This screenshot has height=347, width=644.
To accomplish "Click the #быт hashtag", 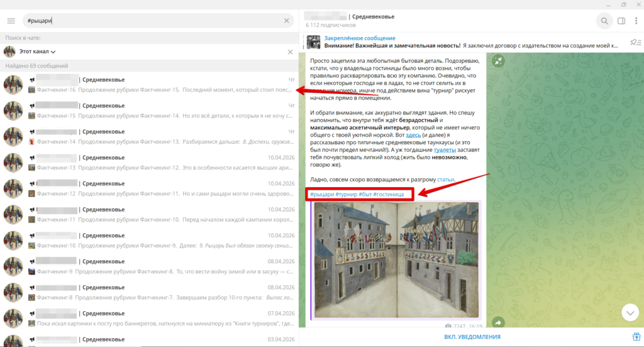I will point(365,195).
